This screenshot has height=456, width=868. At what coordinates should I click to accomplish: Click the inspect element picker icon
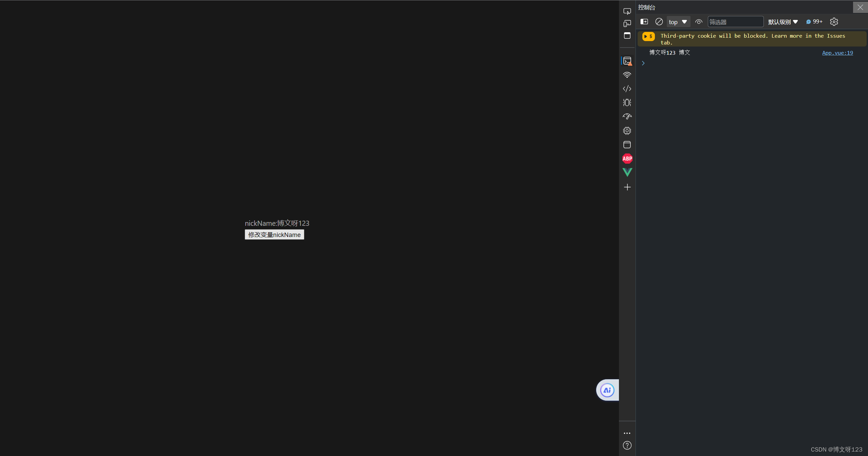pos(627,11)
